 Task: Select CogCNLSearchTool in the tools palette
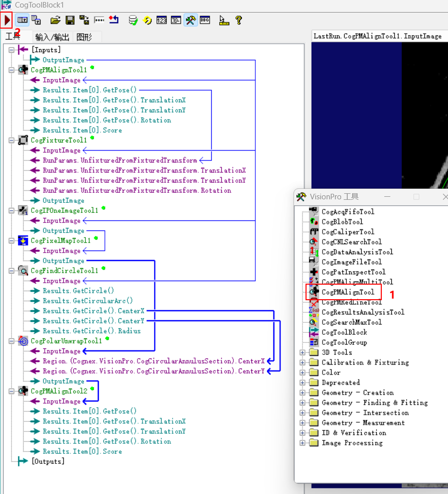[351, 242]
